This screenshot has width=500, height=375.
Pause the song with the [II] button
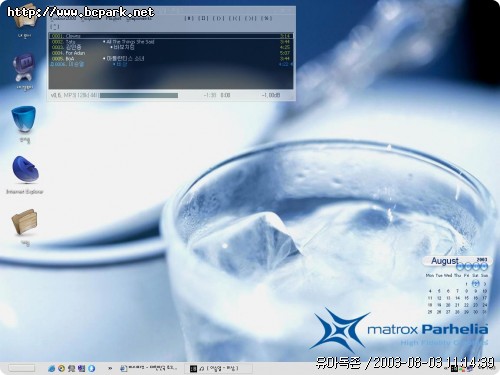(x=203, y=18)
